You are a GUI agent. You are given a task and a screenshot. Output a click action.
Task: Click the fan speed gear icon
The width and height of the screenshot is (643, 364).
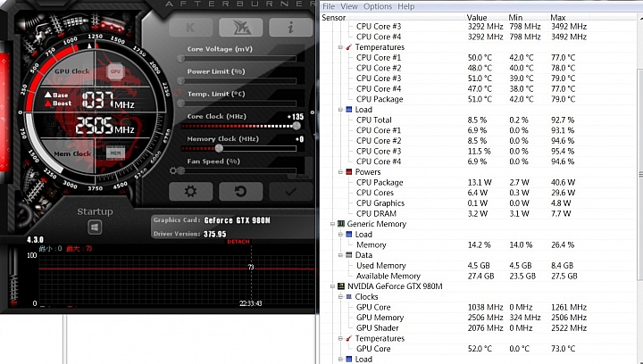coord(173,170)
